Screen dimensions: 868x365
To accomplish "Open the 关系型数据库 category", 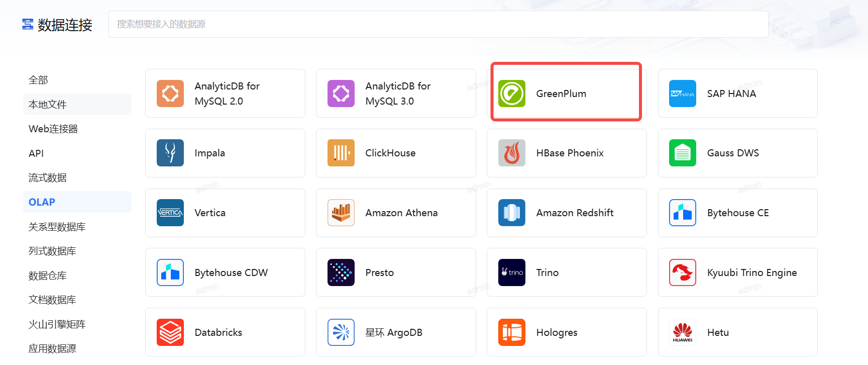I will (57, 227).
